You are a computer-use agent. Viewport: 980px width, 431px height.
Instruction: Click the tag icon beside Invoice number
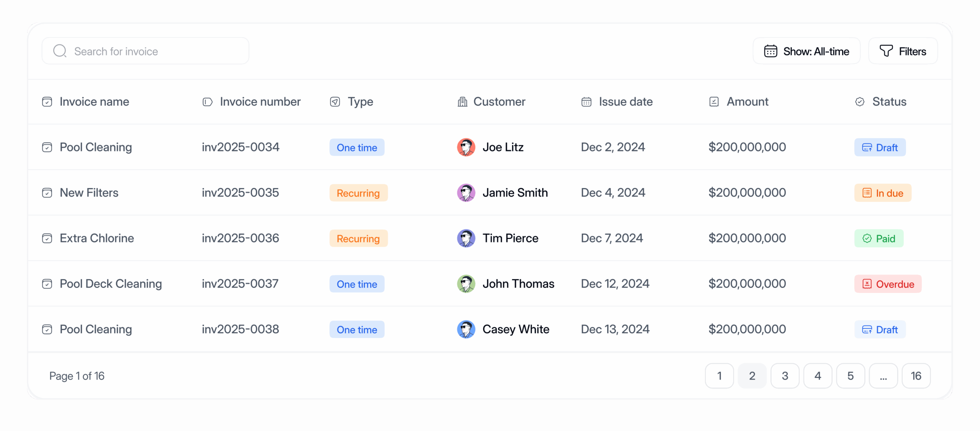[207, 102]
